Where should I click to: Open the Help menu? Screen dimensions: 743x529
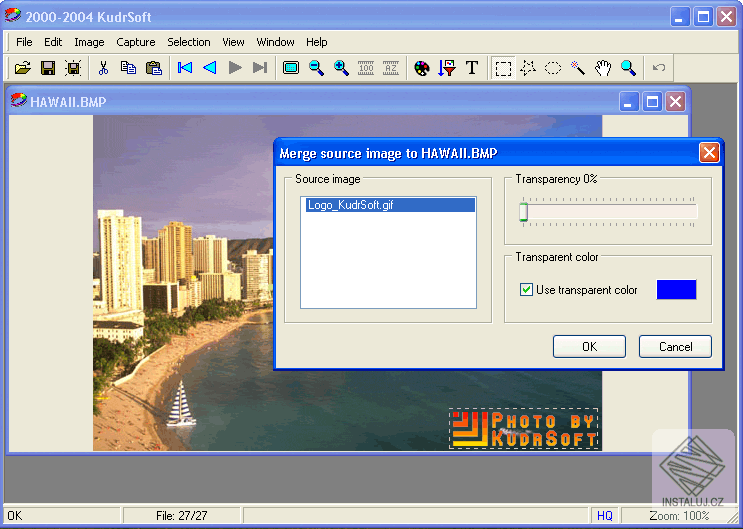(317, 42)
